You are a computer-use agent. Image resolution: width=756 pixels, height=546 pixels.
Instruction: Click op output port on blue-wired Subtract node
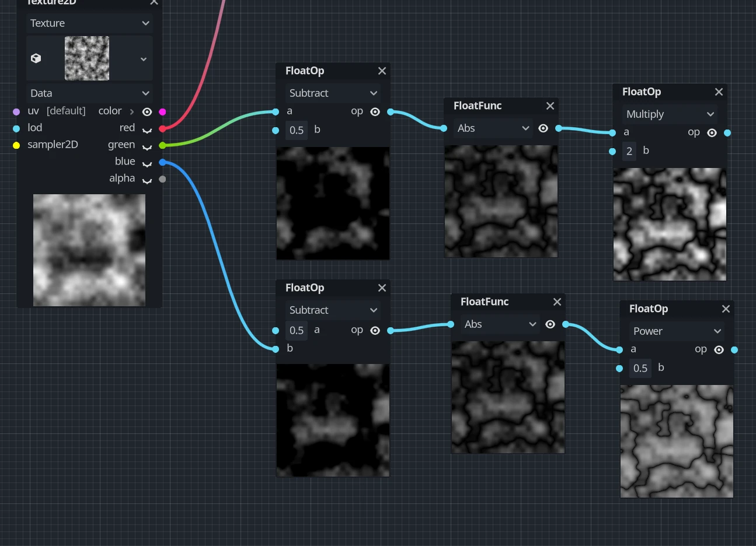390,330
